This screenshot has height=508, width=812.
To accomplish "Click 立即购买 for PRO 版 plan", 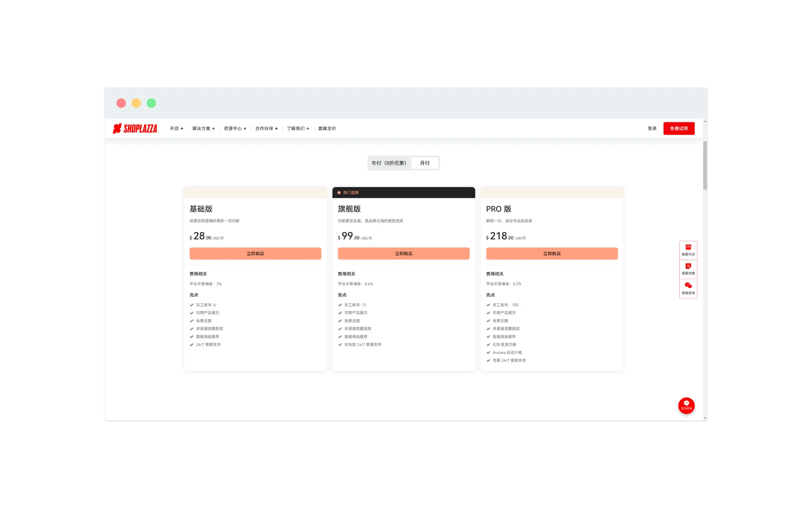I will tap(551, 254).
